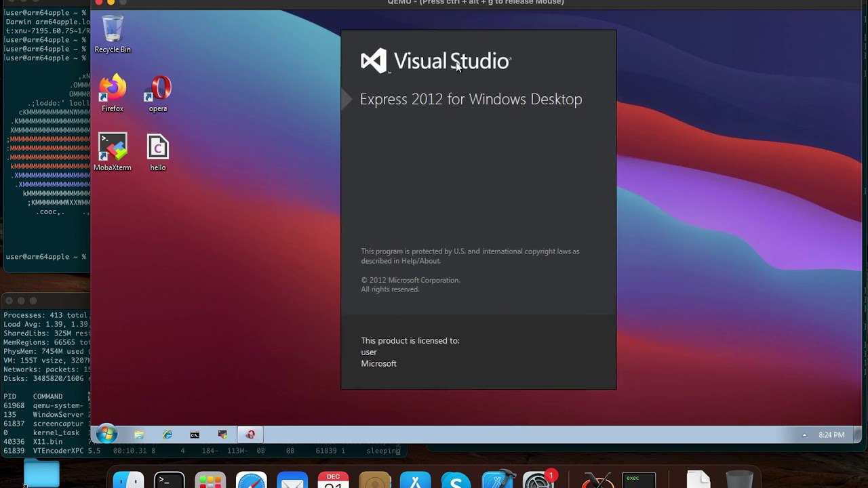
Task: Open Windows Explorer from the taskbar
Action: click(139, 434)
